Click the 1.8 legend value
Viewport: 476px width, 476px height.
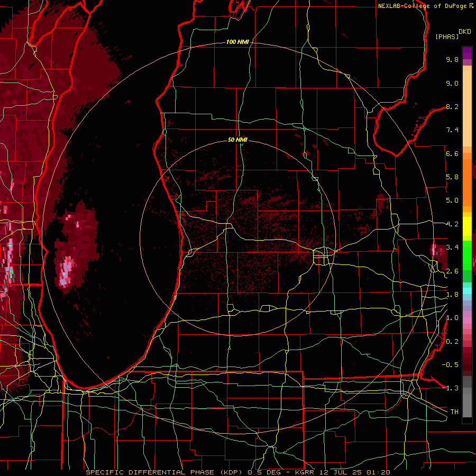452,295
